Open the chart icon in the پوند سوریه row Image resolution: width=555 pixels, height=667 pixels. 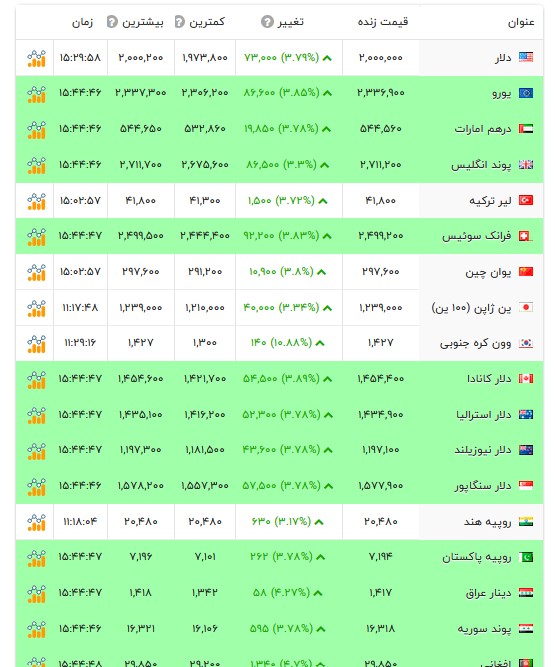tap(36, 630)
